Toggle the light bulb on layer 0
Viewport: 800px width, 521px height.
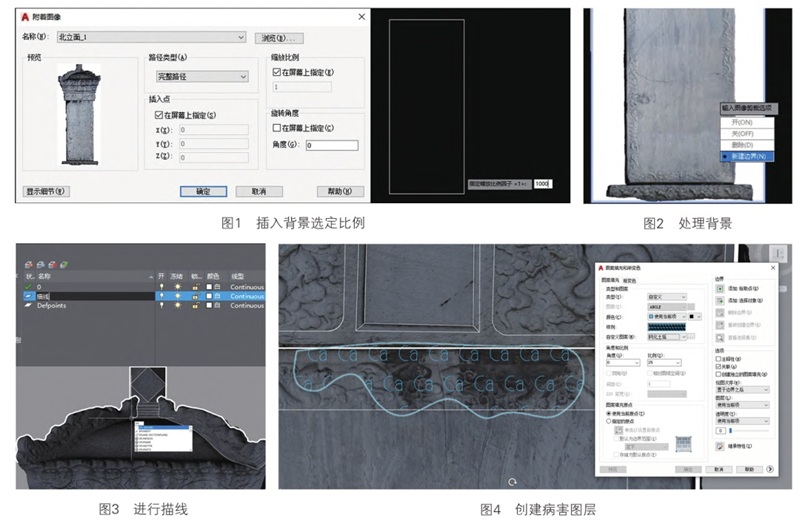click(x=162, y=287)
